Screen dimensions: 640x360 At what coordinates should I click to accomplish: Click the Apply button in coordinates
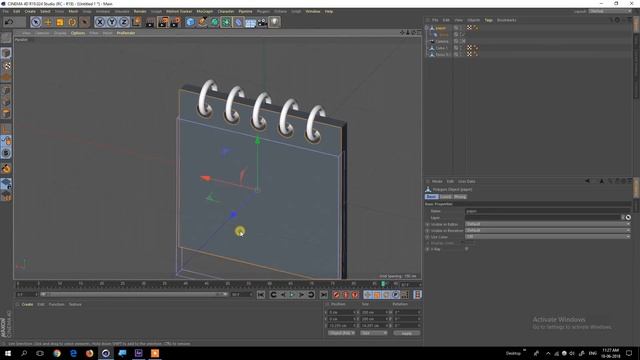pyautogui.click(x=407, y=333)
